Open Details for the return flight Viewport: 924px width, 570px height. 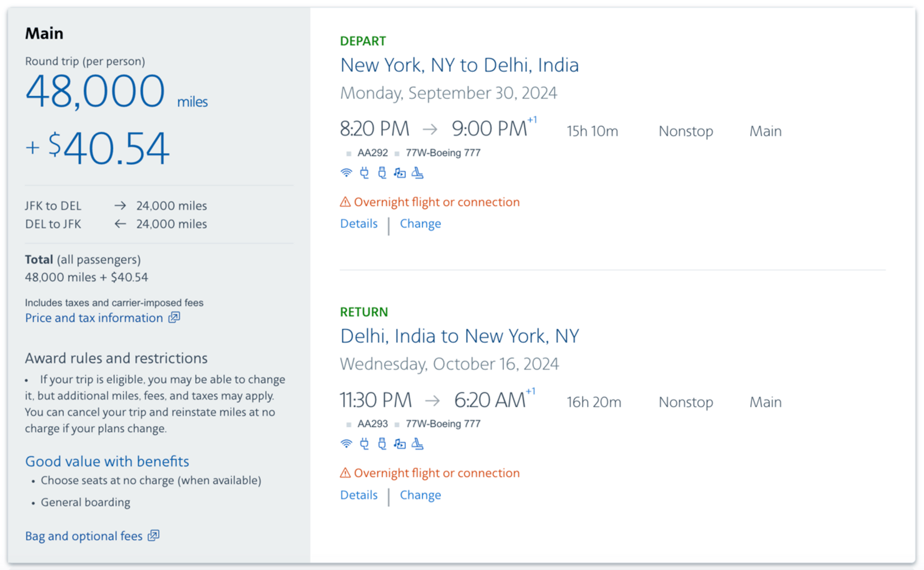pyautogui.click(x=359, y=495)
